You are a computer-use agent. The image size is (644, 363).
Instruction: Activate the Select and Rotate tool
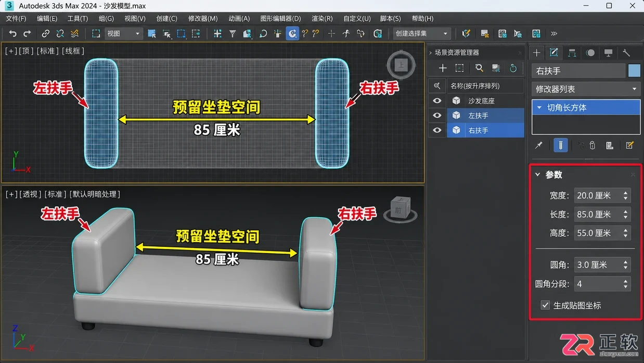263,33
